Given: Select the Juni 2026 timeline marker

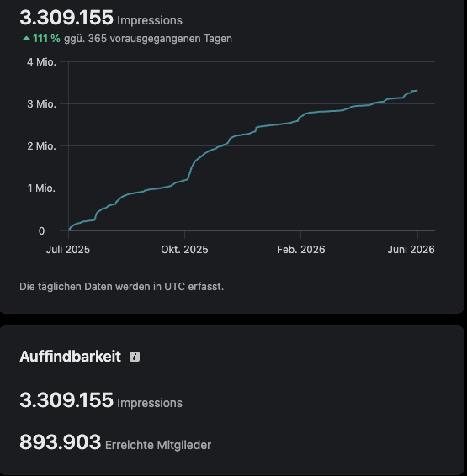Looking at the screenshot, I should click(x=411, y=250).
